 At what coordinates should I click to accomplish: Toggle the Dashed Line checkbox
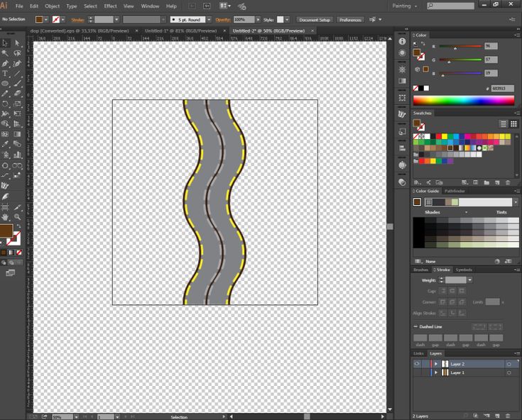(x=415, y=326)
